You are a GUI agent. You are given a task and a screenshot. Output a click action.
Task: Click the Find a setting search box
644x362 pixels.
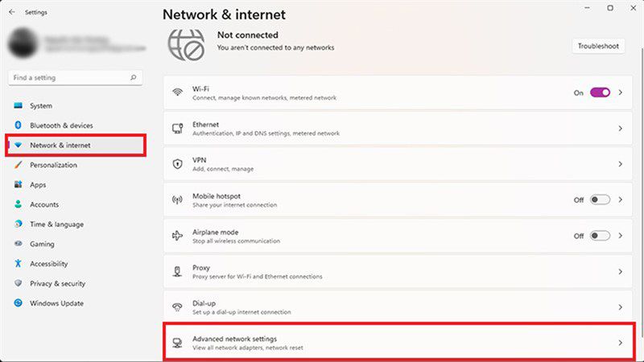[x=76, y=77]
